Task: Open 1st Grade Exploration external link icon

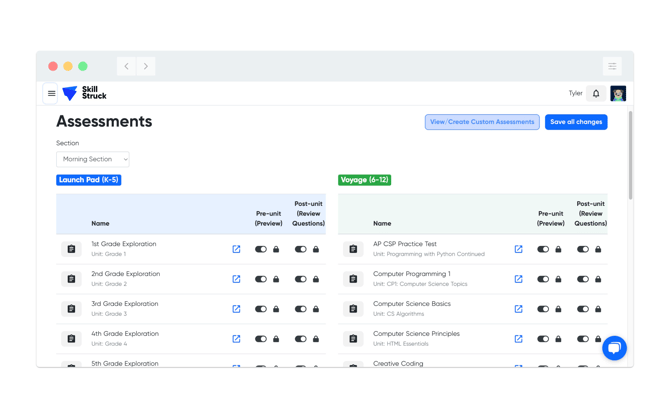Action: click(236, 249)
